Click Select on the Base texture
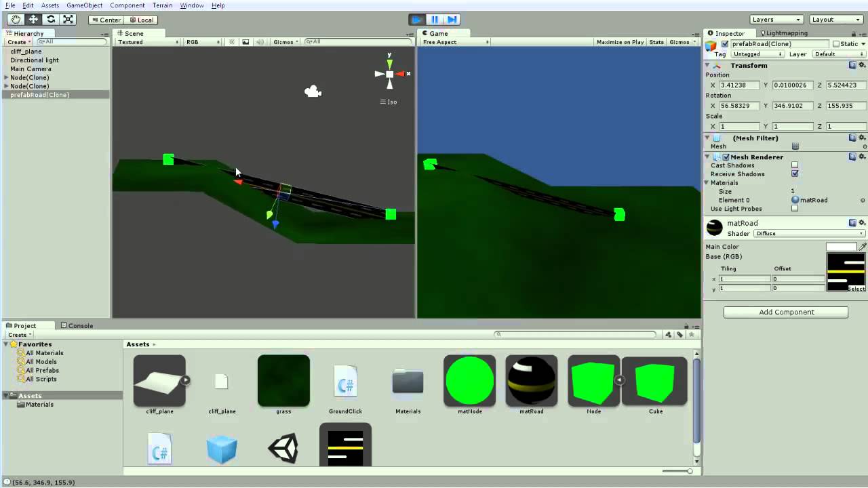868x488 pixels. pos(856,289)
